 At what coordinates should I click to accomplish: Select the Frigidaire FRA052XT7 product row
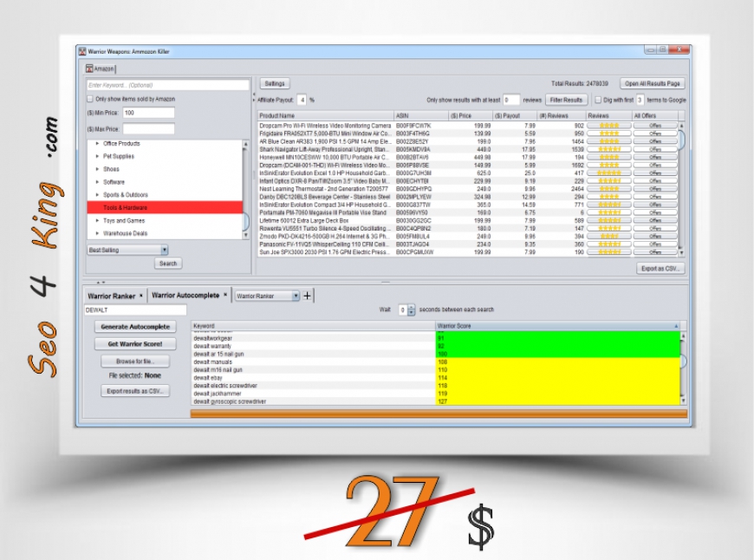coord(467,133)
